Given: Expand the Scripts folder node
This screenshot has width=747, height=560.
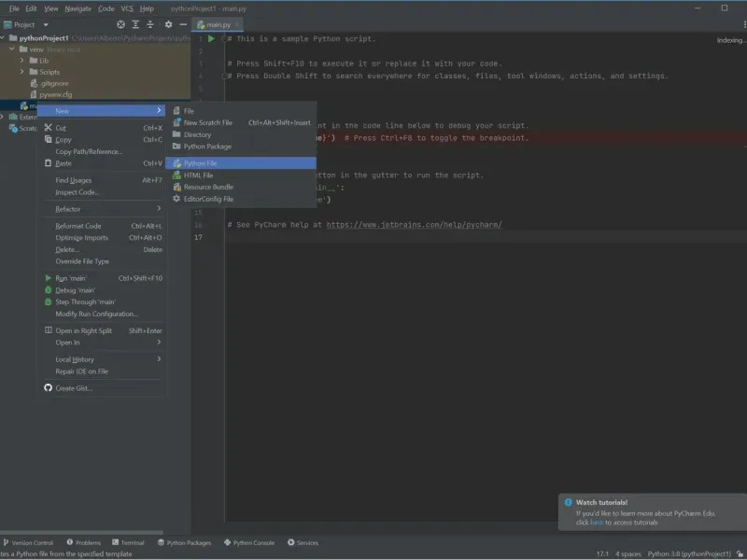Looking at the screenshot, I should point(22,72).
